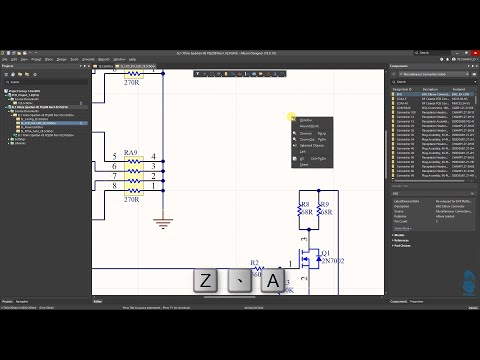480x360 pixels.
Task: Select the yellow port icon in Active Bar
Action: pyautogui.click(x=260, y=74)
